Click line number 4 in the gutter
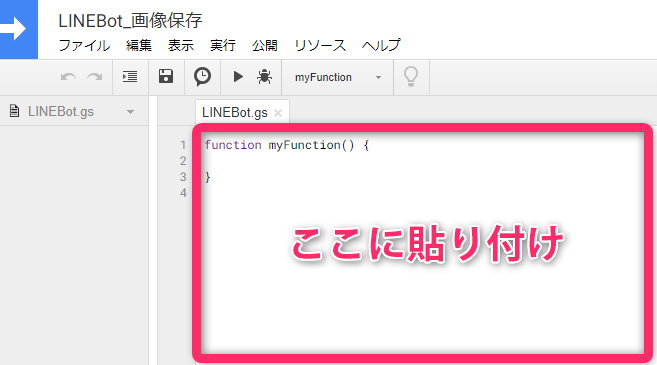Image resolution: width=657 pixels, height=365 pixels. pyautogui.click(x=183, y=193)
